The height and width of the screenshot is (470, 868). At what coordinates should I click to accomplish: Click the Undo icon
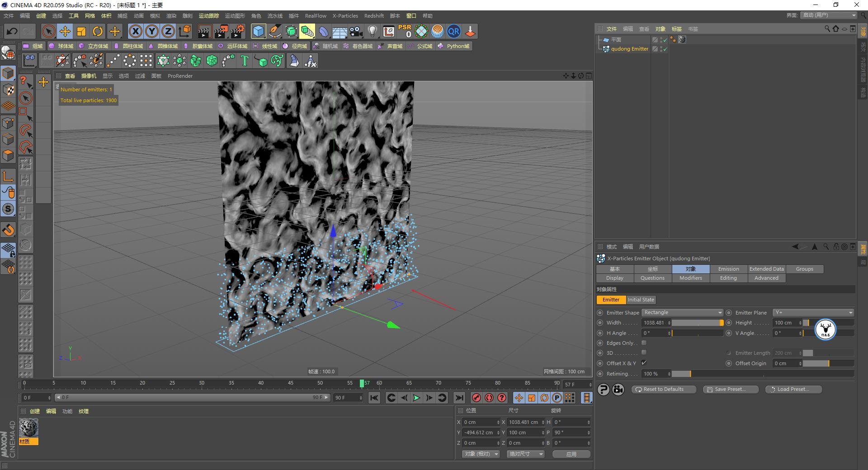[12, 31]
